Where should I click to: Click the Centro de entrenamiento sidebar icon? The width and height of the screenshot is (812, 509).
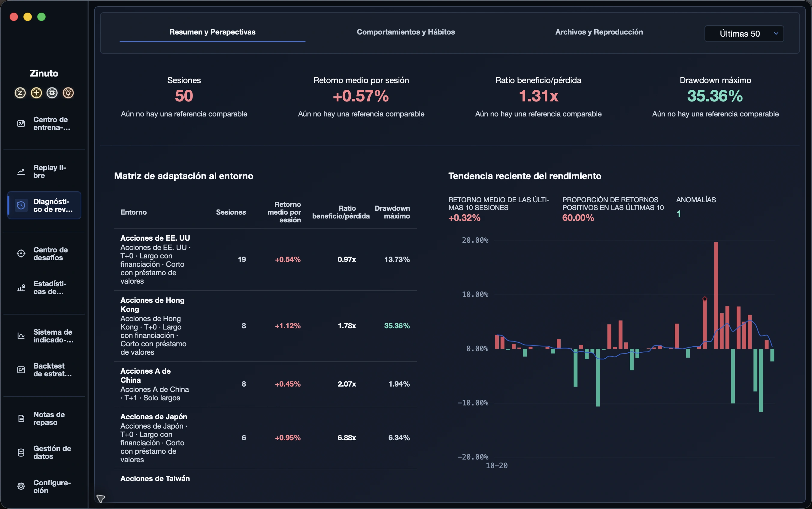click(21, 124)
